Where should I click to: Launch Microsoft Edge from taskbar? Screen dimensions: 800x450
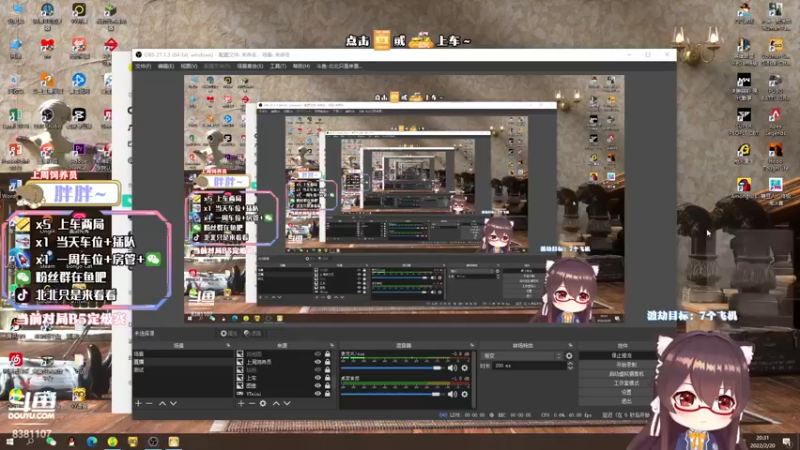92,441
